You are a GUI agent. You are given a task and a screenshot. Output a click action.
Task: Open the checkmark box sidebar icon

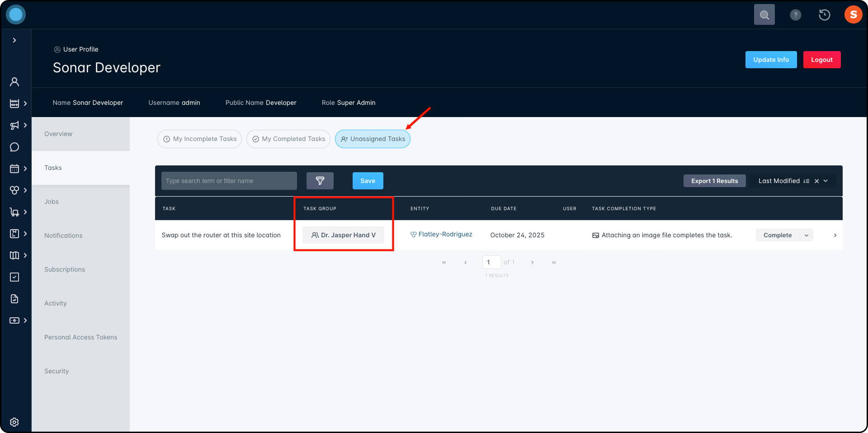click(x=14, y=277)
